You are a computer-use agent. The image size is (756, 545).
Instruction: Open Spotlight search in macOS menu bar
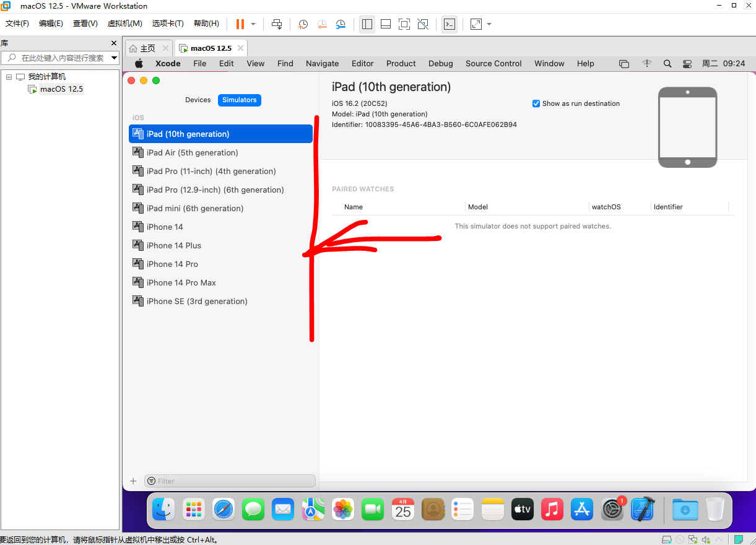tap(667, 64)
